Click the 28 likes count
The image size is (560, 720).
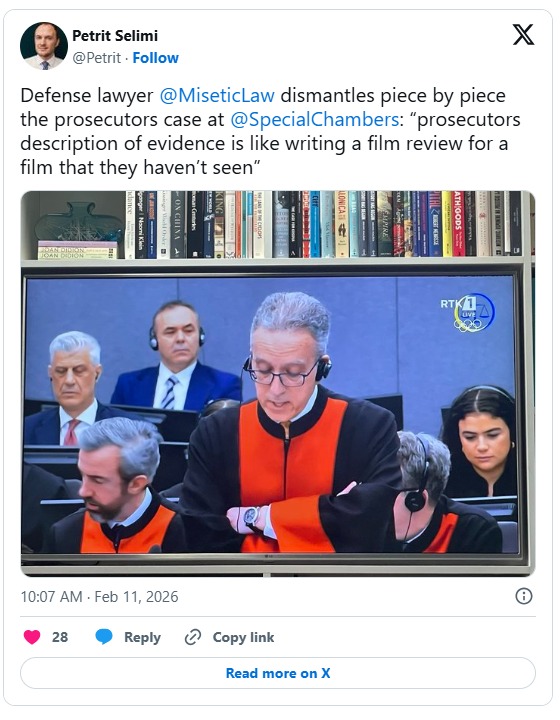pyautogui.click(x=60, y=637)
